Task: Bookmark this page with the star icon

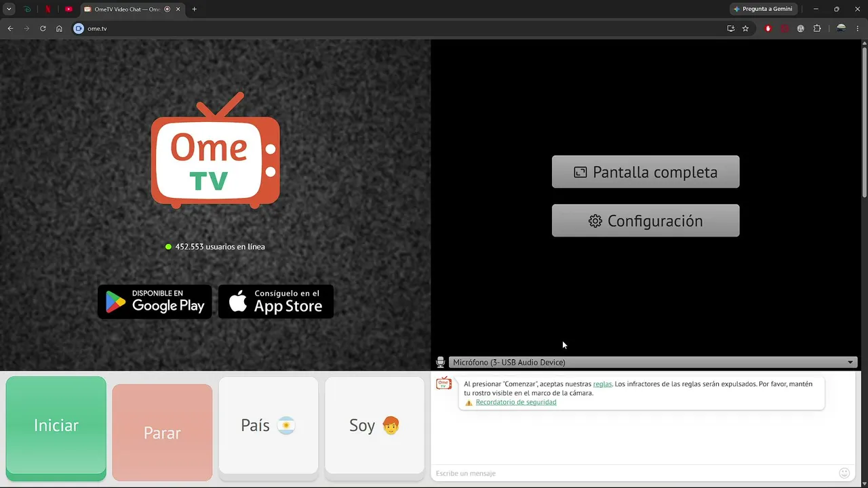Action: [x=745, y=28]
